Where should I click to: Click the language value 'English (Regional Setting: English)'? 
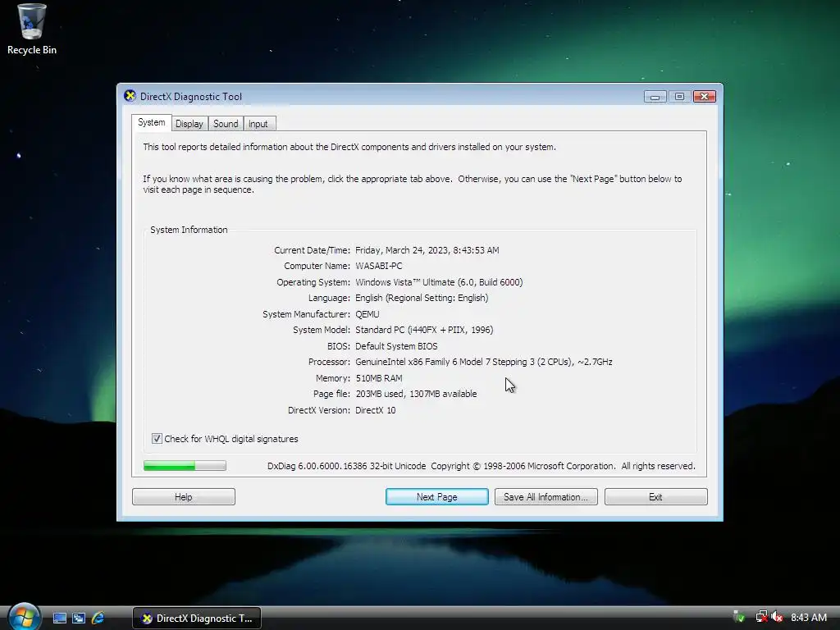click(422, 298)
